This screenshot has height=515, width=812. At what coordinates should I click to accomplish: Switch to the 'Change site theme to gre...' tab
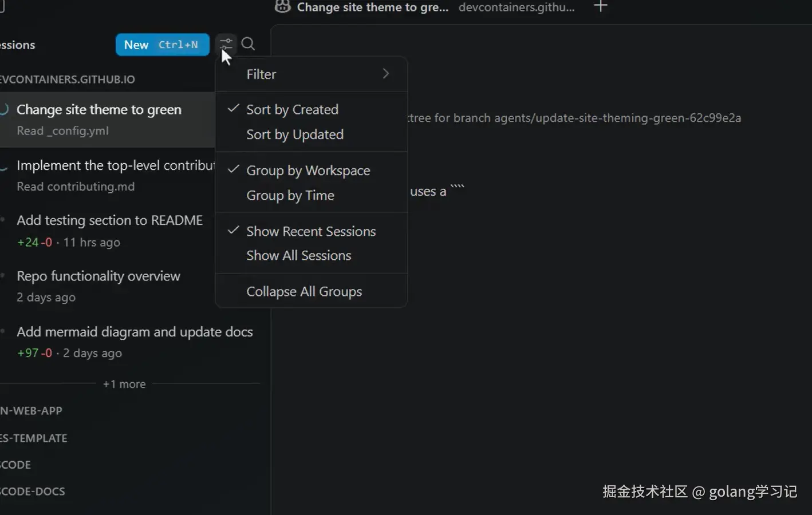[x=373, y=7]
